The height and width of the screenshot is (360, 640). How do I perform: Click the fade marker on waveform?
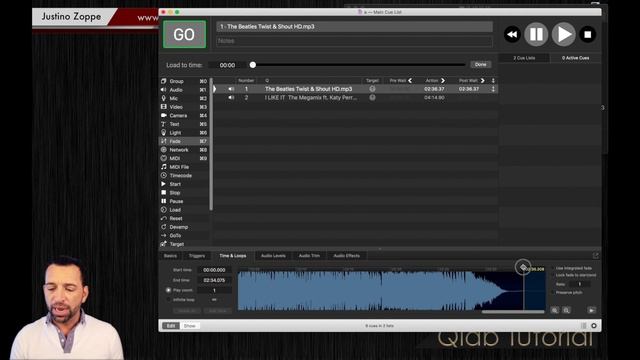(523, 267)
